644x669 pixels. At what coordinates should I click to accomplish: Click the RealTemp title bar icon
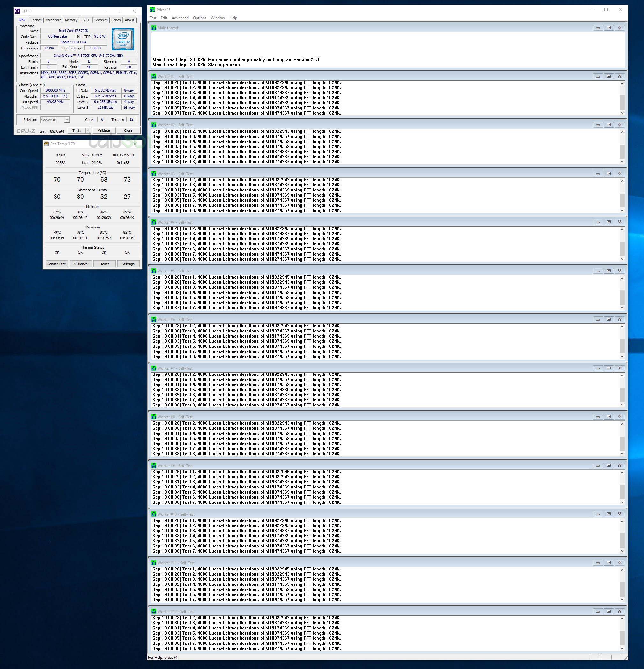coord(47,144)
